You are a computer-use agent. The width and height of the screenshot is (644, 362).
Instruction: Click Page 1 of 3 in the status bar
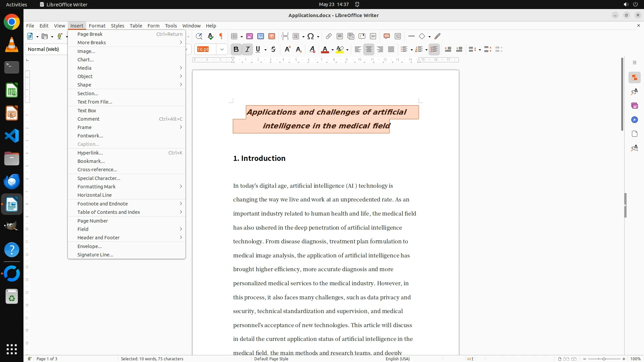47,359
